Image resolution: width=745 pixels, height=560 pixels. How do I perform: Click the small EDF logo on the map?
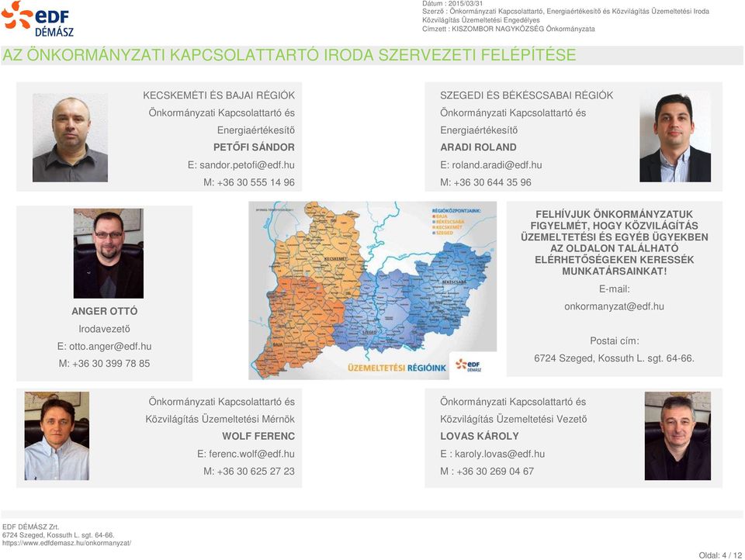468,365
